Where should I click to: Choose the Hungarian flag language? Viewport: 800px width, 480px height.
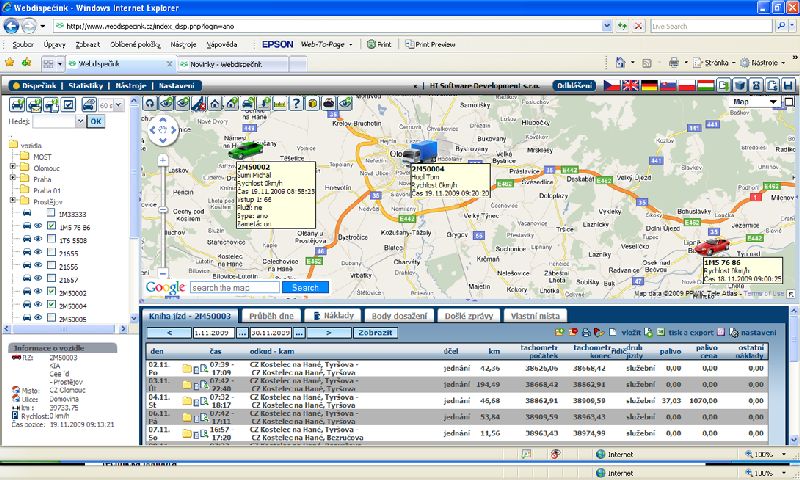point(706,85)
